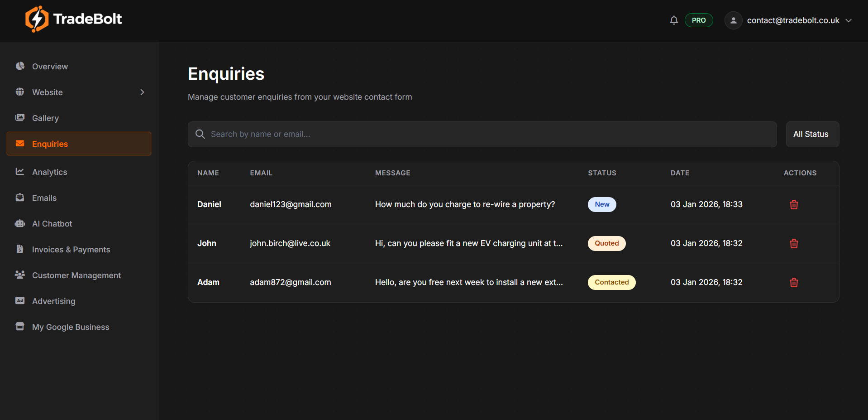Viewport: 868px width, 420px height.
Task: Delete John's enquiry with the trash icon
Action: (x=793, y=243)
